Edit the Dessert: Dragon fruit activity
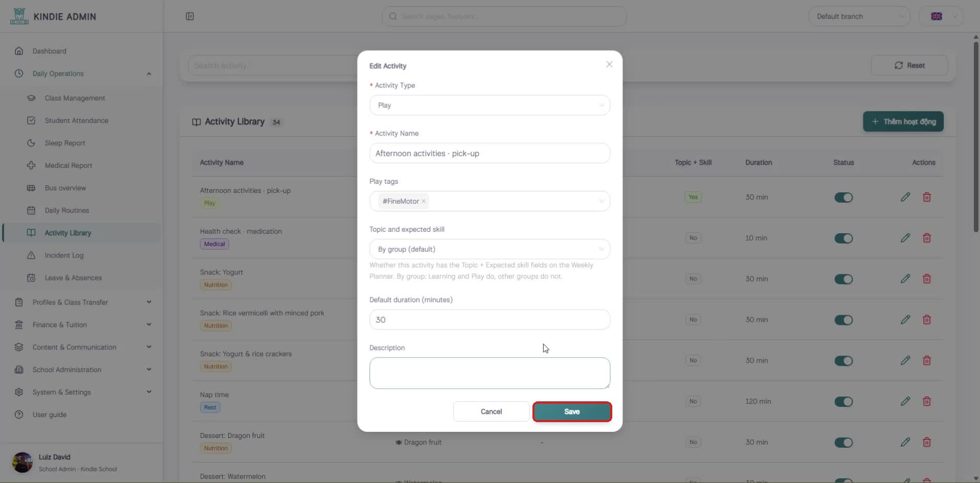Screen dimensions: 980x483 [905, 442]
